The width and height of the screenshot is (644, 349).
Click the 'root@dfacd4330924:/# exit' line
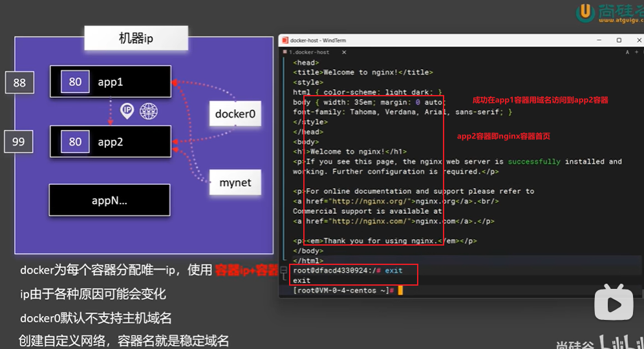[348, 271]
